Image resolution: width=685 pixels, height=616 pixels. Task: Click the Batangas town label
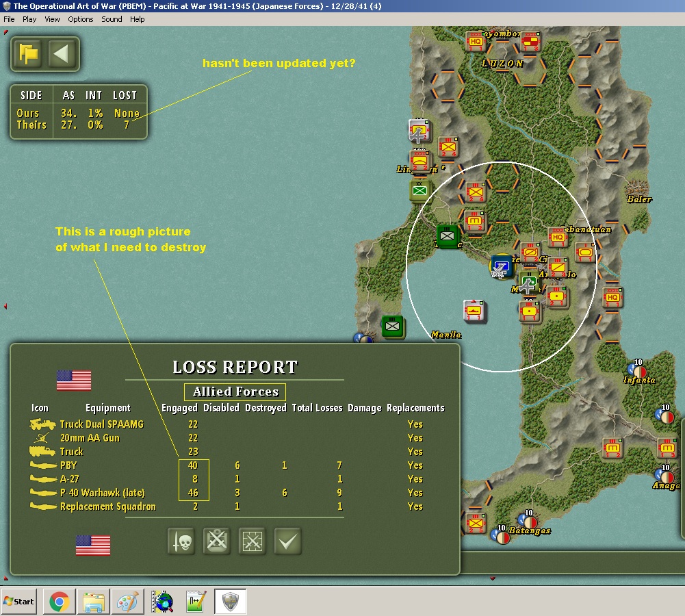pos(530,530)
